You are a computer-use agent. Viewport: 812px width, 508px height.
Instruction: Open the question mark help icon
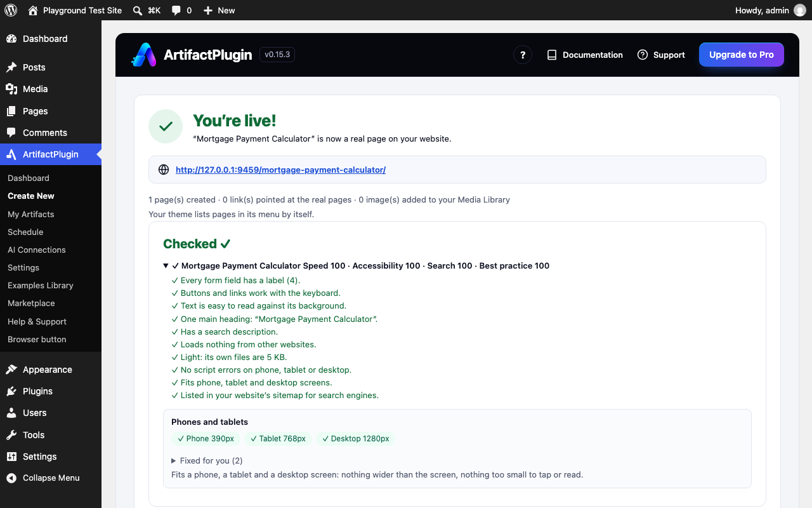click(522, 55)
